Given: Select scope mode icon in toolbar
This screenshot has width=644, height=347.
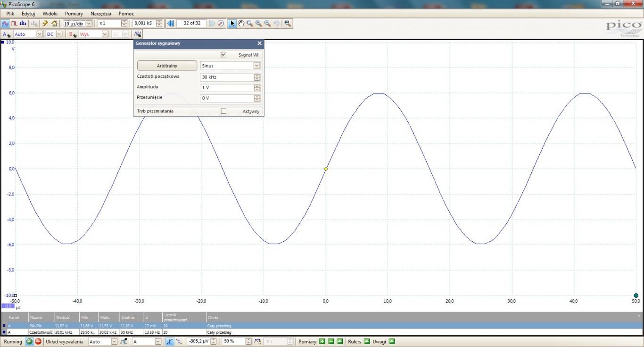Looking at the screenshot, I should point(5,23).
